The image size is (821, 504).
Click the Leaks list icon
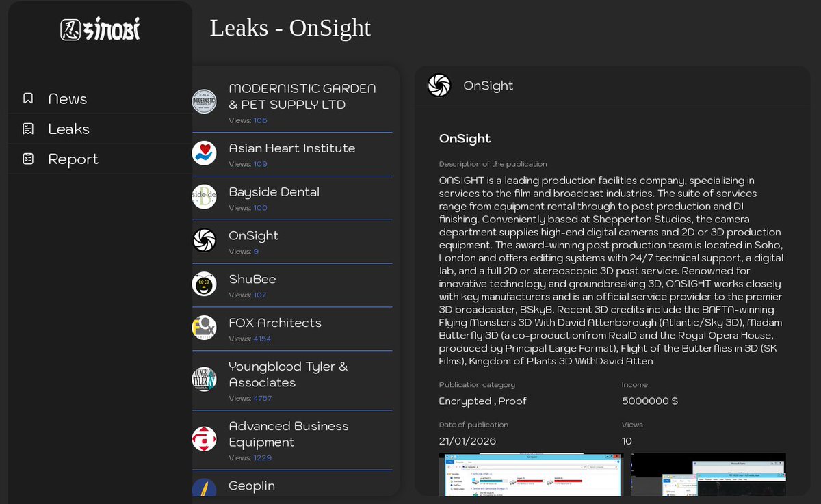[28, 129]
